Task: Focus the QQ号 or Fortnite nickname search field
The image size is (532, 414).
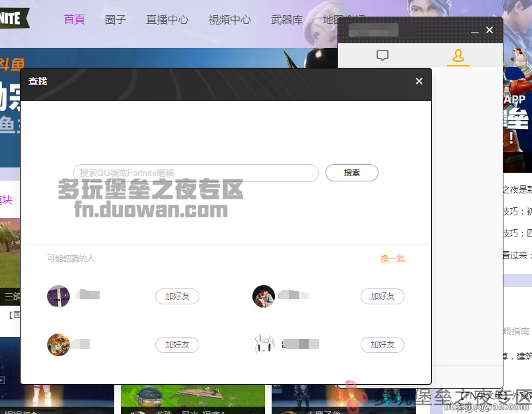Action: (196, 173)
